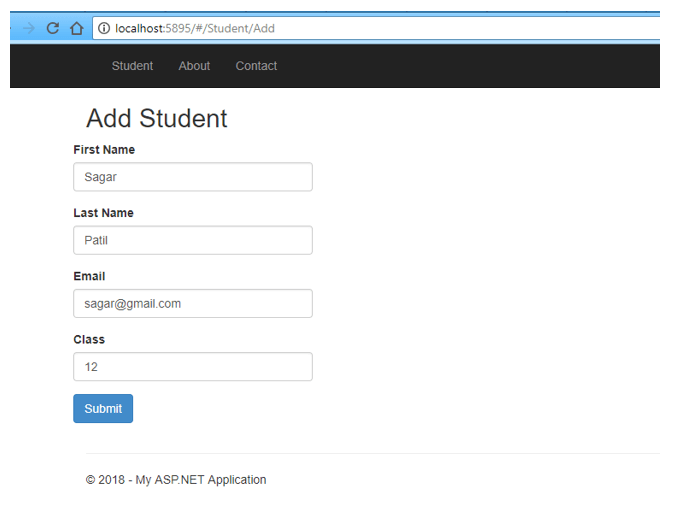This screenshot has height=505, width=673.
Task: Reload the page with the refresh icon
Action: coord(52,28)
